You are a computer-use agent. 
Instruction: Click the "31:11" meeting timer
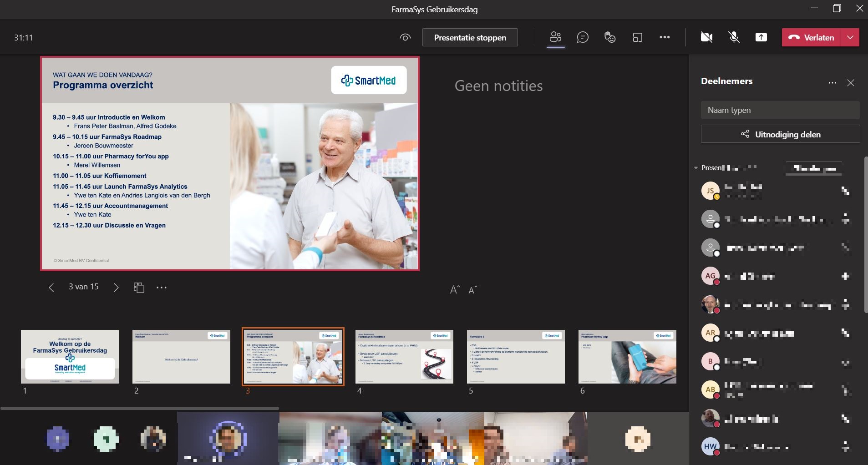tap(23, 38)
